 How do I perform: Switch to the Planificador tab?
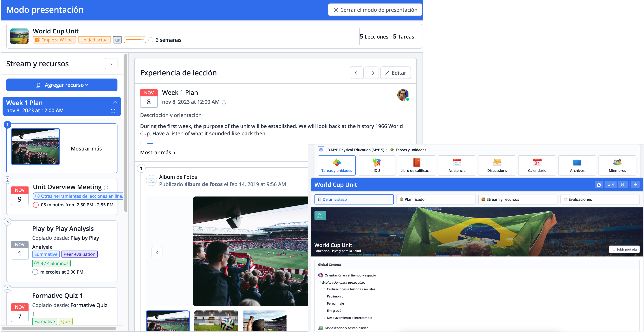(x=436, y=199)
